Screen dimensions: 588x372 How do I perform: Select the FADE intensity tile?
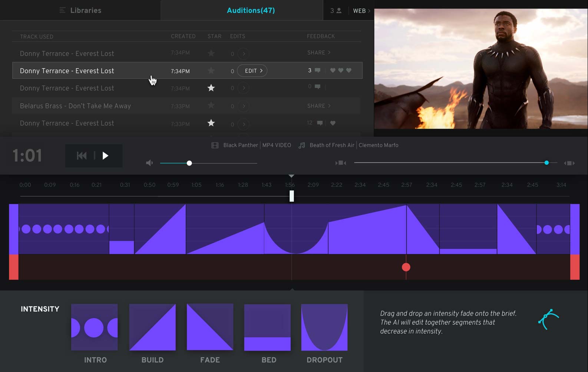pos(210,327)
